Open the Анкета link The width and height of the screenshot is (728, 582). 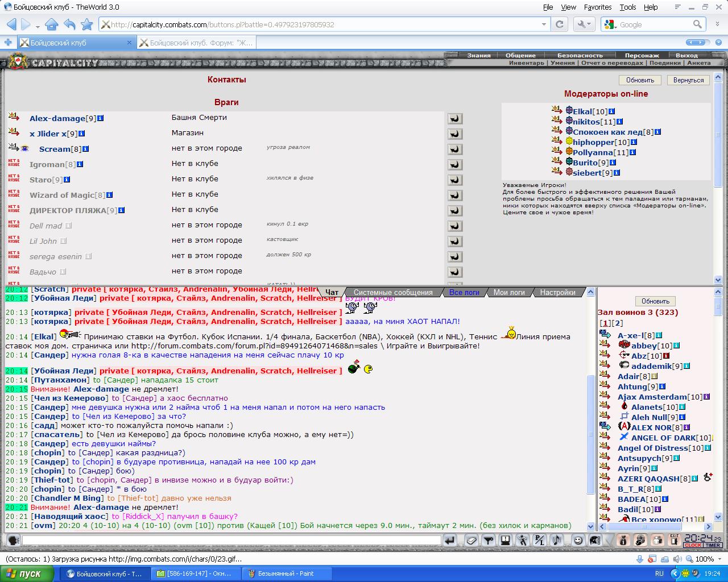click(x=698, y=63)
